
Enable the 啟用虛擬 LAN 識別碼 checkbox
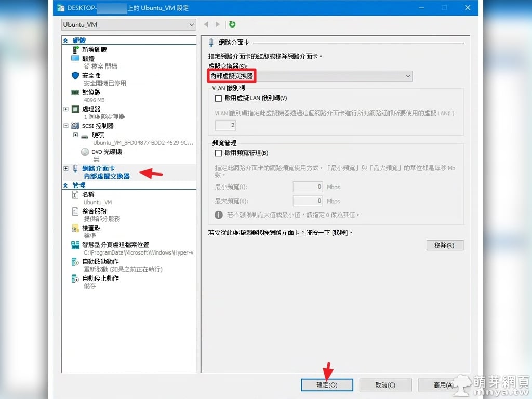[218, 98]
